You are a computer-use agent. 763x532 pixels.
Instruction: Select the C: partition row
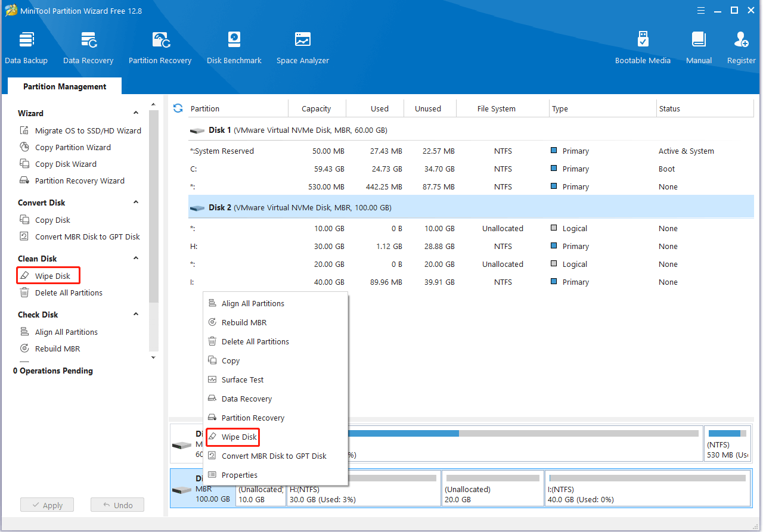(471, 169)
